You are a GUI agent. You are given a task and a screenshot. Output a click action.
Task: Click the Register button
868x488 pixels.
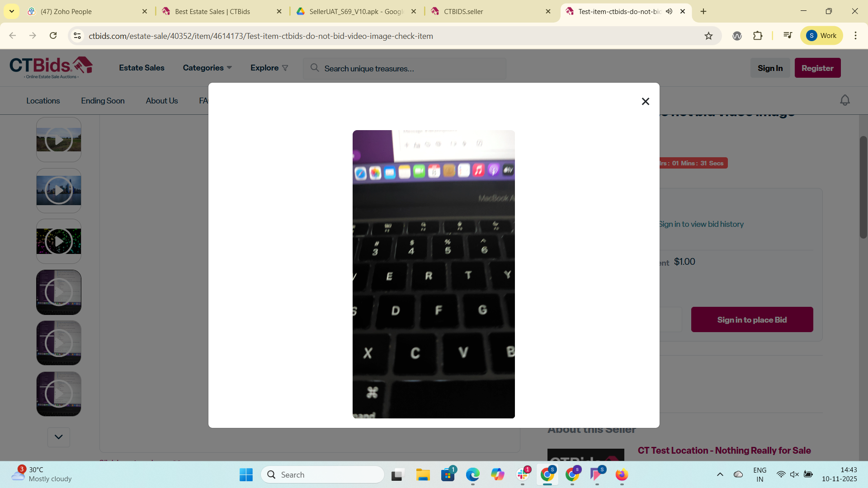click(817, 68)
